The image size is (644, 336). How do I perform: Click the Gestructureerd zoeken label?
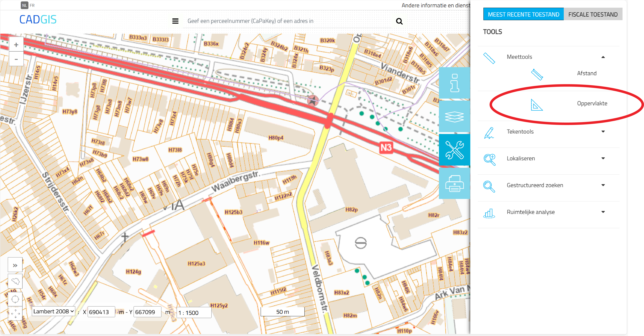[535, 185]
